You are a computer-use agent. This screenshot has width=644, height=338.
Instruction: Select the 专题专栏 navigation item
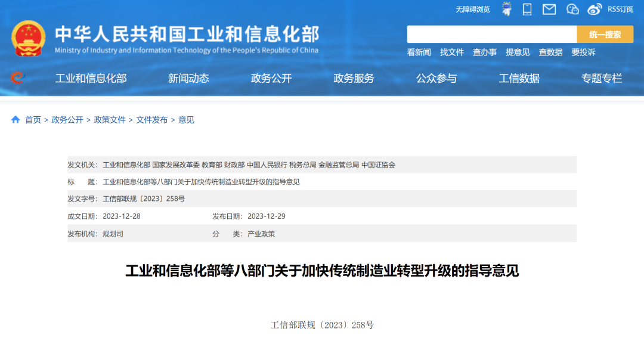tap(602, 78)
